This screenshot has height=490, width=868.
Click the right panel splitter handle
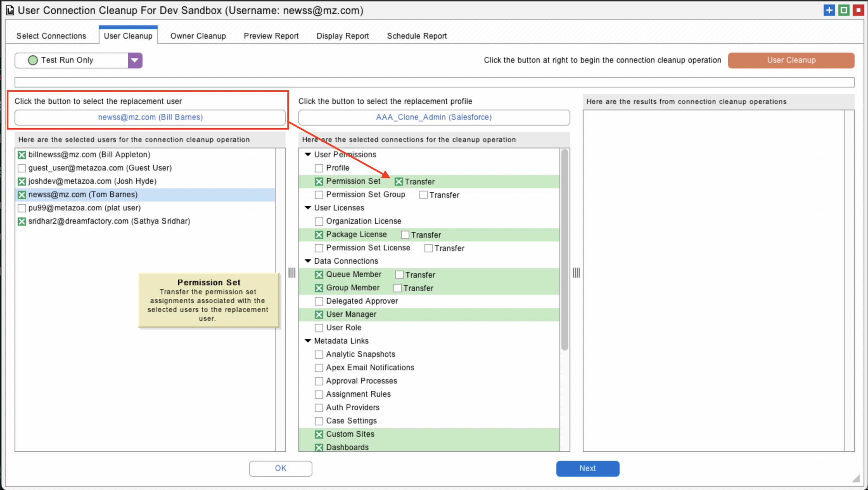pos(576,273)
